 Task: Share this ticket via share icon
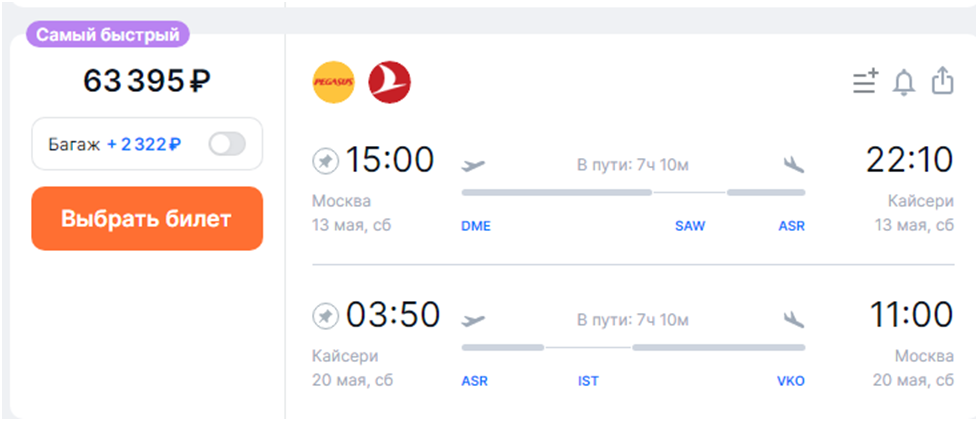pyautogui.click(x=942, y=82)
